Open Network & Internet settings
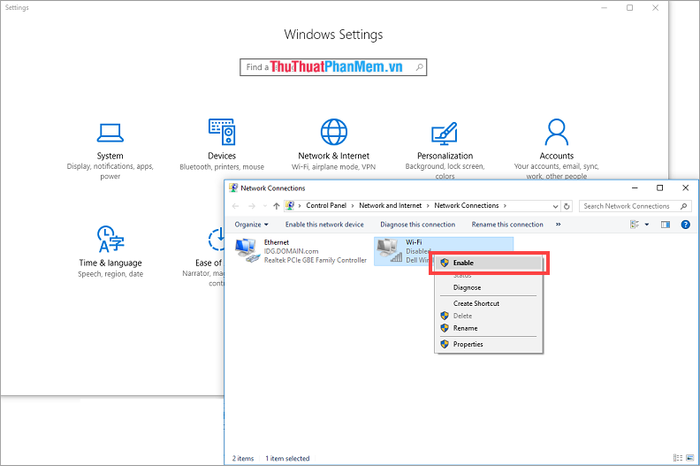Screen dimensions: 700x466 point(333,145)
